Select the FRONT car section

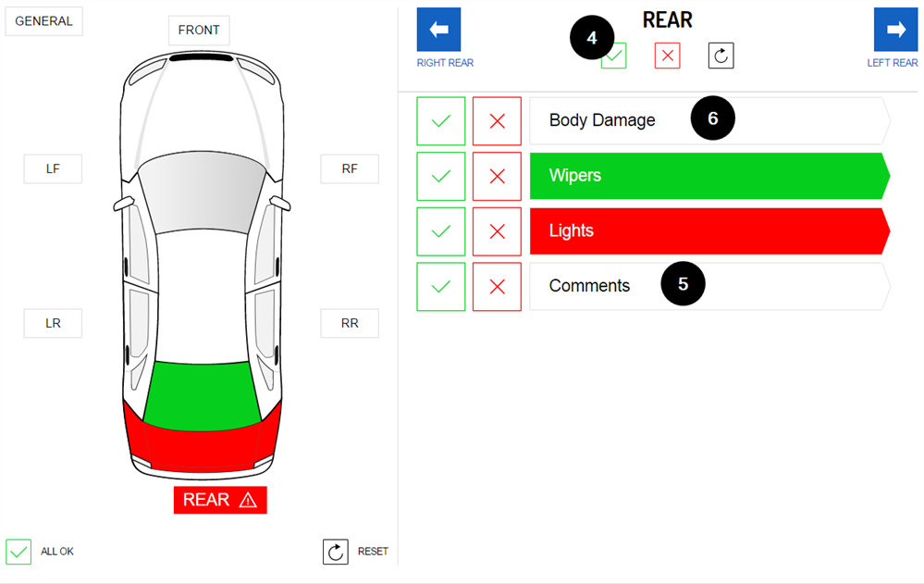pyautogui.click(x=199, y=31)
